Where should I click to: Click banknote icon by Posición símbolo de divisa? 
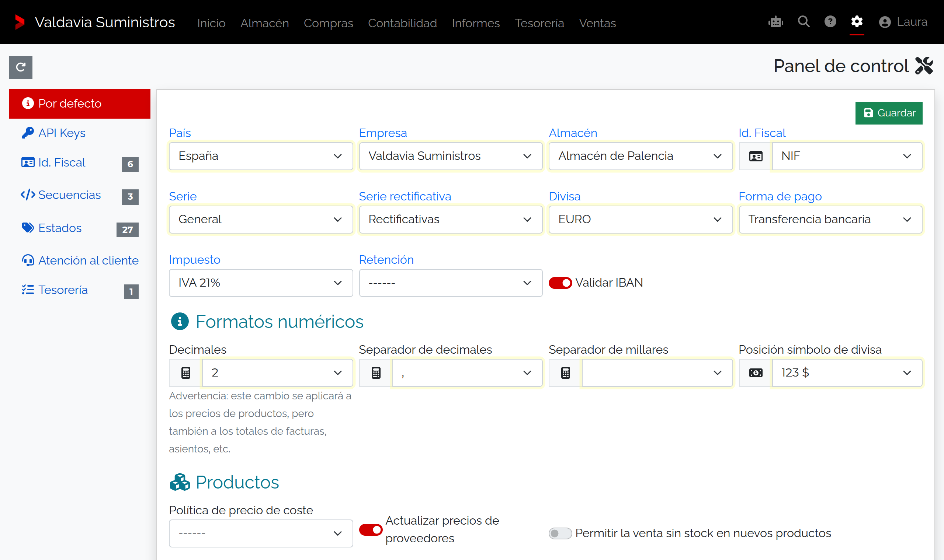click(x=756, y=372)
